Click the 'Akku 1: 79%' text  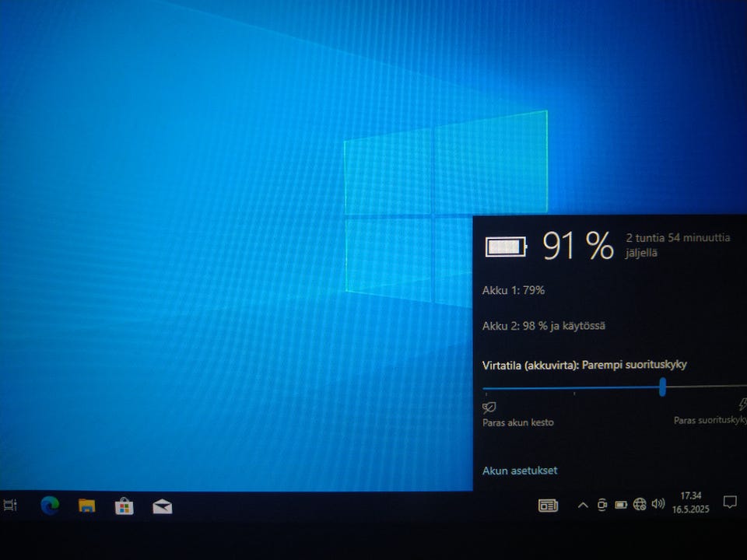[513, 290]
